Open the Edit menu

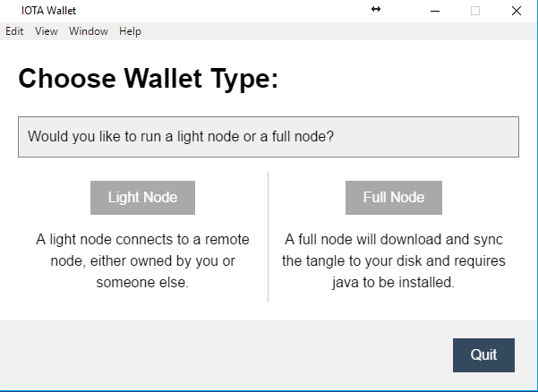coord(14,31)
